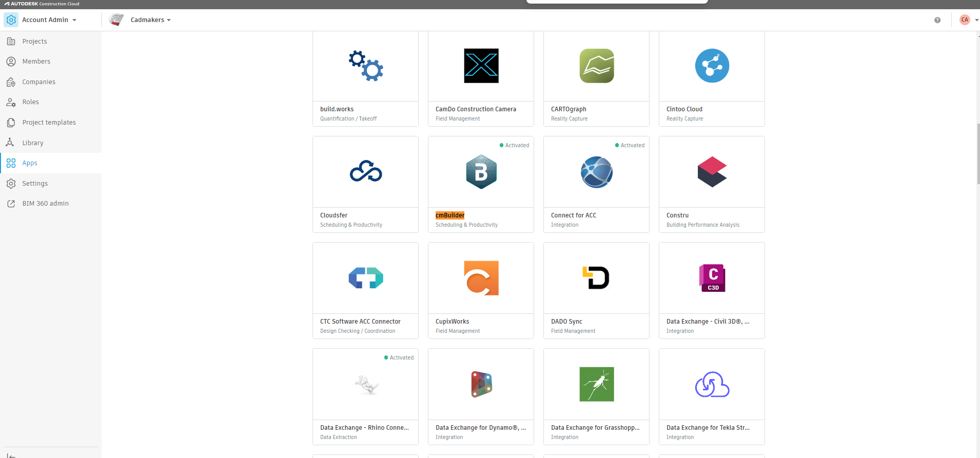Screen dimensions: 980x458
Task: Click Activated status on Rhino Connector card
Action: (x=399, y=357)
